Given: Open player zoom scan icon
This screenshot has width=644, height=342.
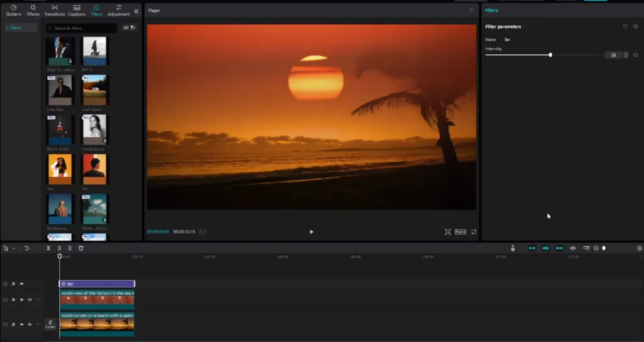Looking at the screenshot, I should pyautogui.click(x=448, y=232).
